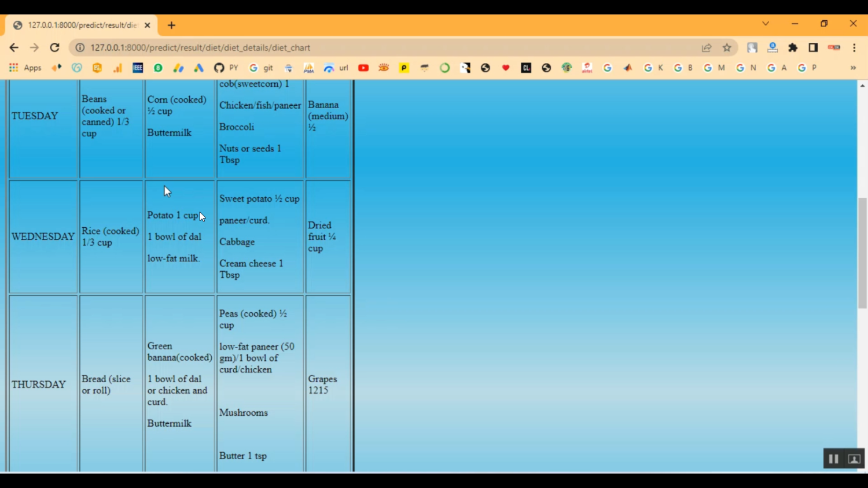Open the orange eye bookmark icon
868x488 pixels.
(x=384, y=68)
